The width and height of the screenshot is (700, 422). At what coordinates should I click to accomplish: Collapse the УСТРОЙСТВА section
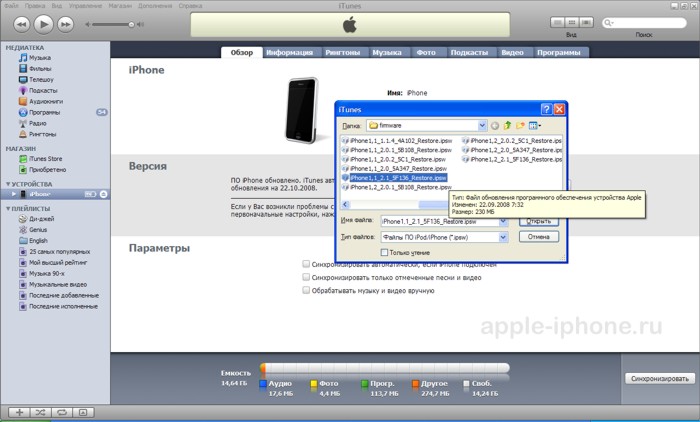(8, 184)
